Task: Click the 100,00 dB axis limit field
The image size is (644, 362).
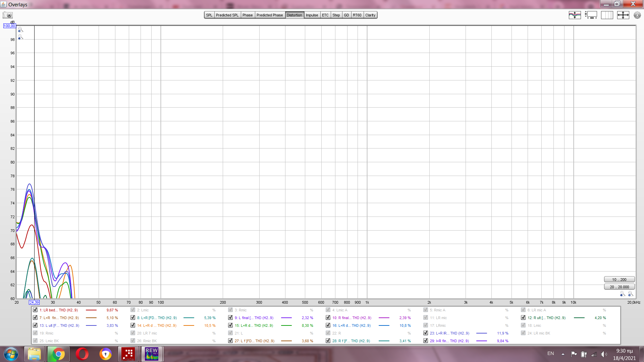Action: pyautogui.click(x=9, y=26)
